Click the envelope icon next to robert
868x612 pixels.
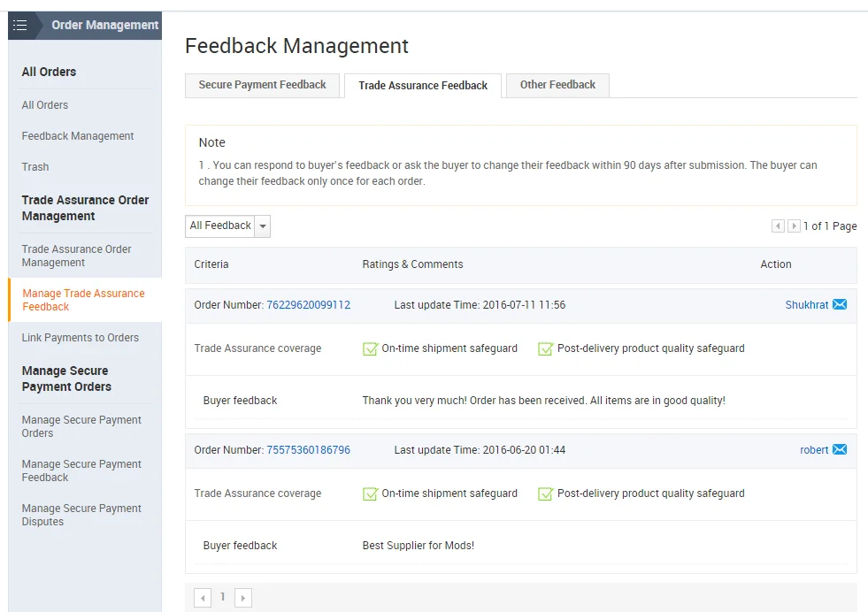[840, 449]
